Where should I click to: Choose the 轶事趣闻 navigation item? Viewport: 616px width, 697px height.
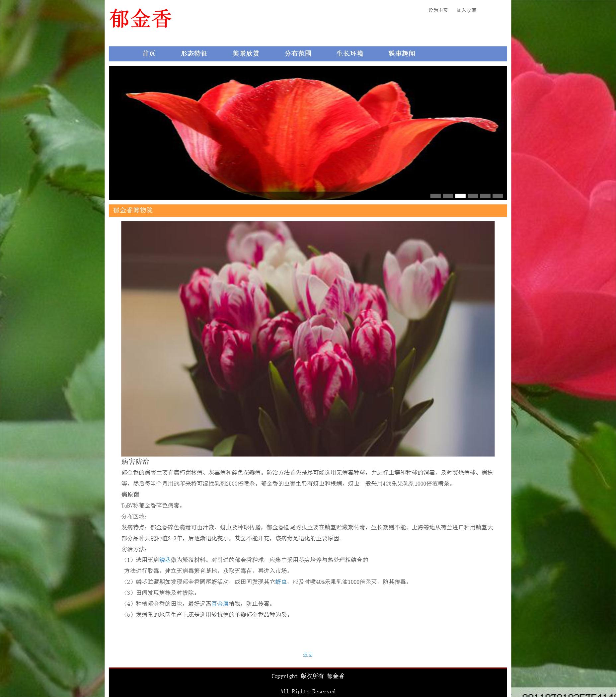402,53
